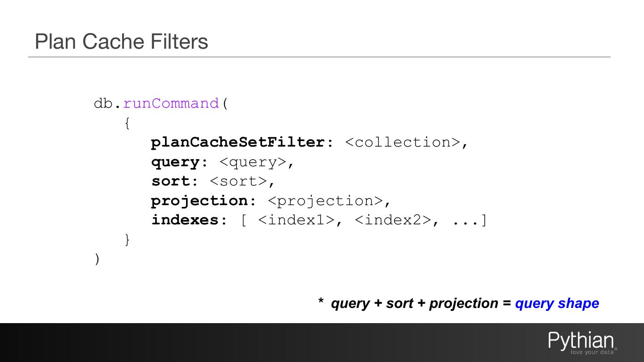Click the <collection> placeholder

402,142
